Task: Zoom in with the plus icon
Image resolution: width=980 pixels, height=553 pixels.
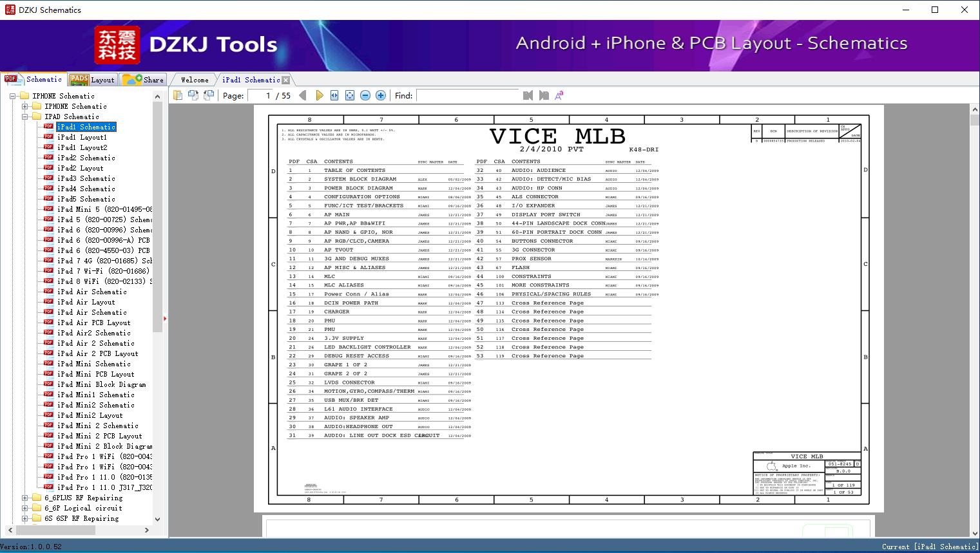Action: pyautogui.click(x=381, y=95)
